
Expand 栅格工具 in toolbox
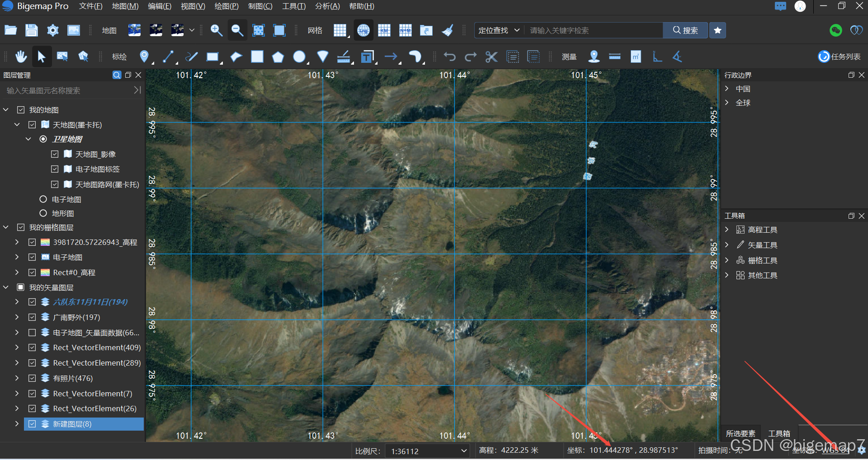point(727,260)
